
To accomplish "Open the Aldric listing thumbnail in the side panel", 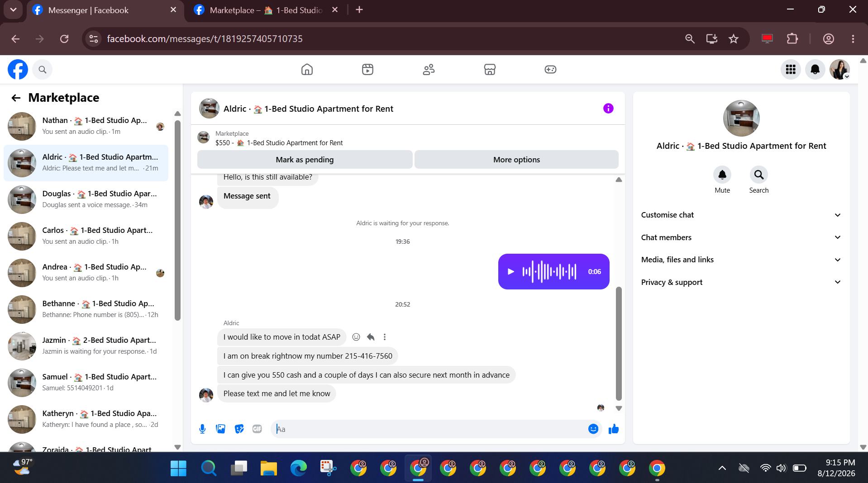I will click(741, 118).
